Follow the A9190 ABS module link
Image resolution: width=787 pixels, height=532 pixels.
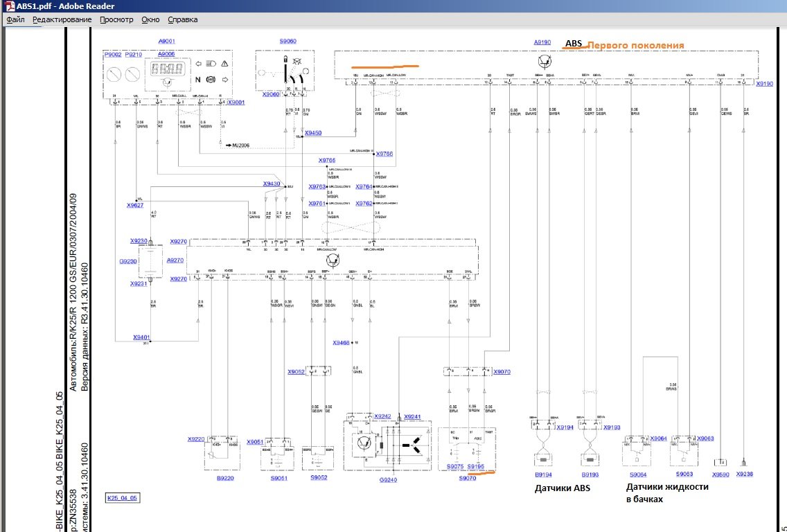point(542,42)
